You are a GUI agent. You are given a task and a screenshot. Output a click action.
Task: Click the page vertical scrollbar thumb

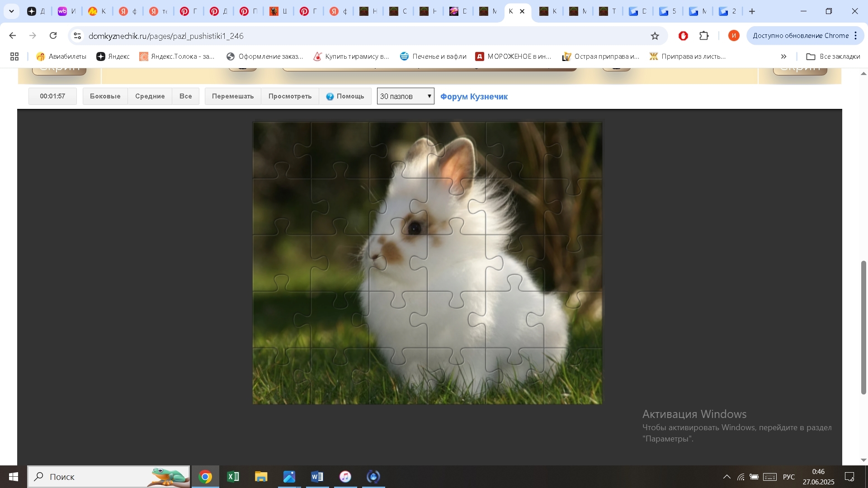pyautogui.click(x=863, y=328)
